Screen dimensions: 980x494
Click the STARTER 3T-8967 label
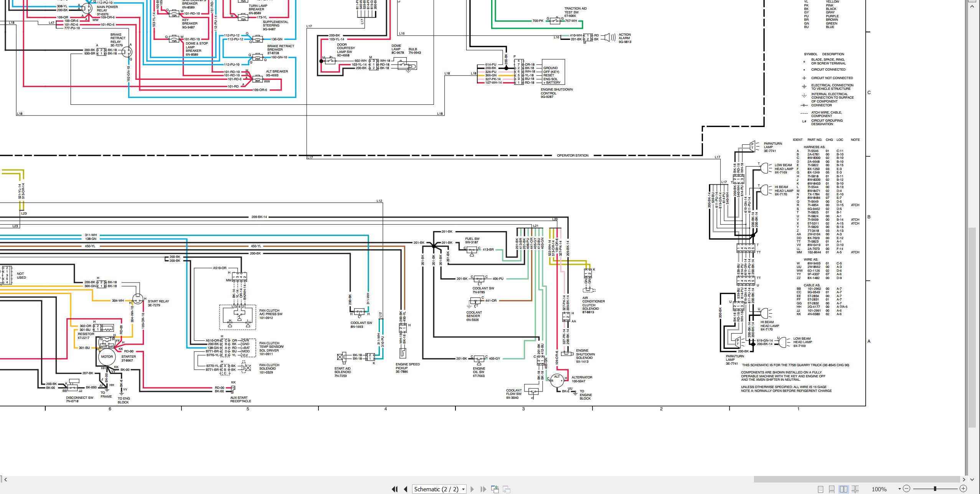(129, 359)
